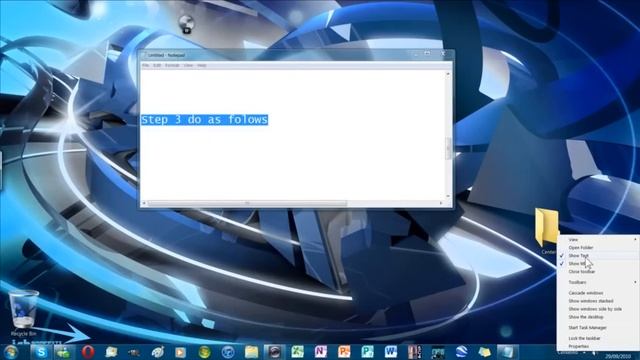Open the paint palette taskbar icon
Screen dimensions: 640x360
158,352
